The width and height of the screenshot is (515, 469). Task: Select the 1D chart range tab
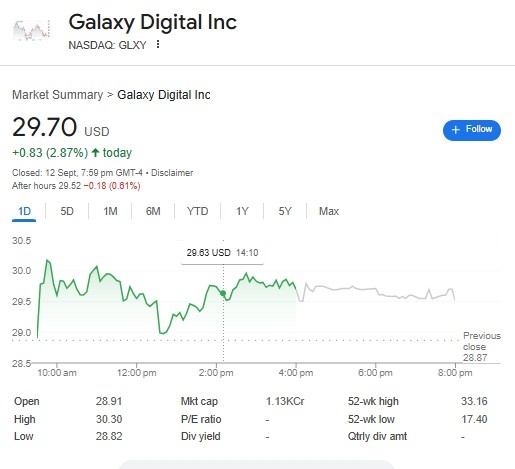pyautogui.click(x=24, y=211)
